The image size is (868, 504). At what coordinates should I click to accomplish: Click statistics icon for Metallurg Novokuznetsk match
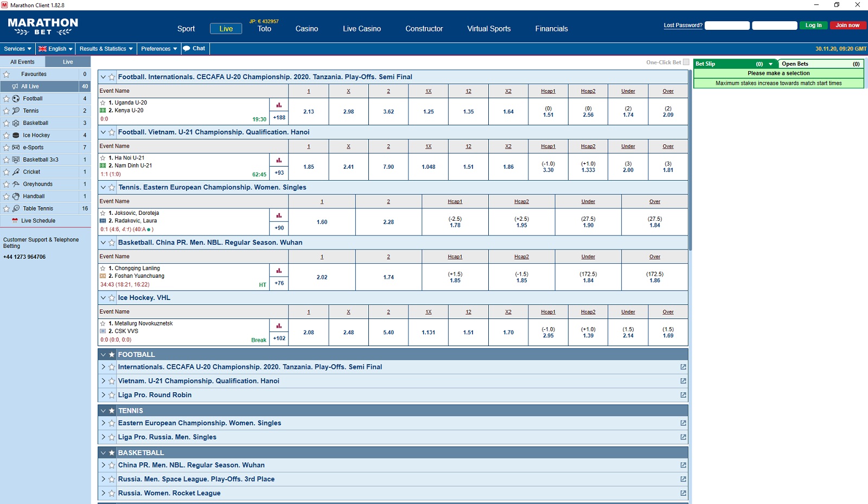coord(279,326)
